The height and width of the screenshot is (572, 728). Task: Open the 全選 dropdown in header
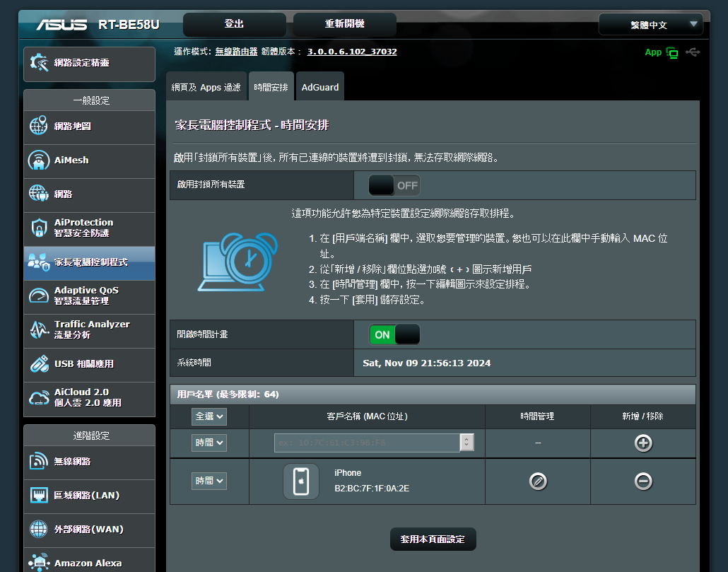209,416
